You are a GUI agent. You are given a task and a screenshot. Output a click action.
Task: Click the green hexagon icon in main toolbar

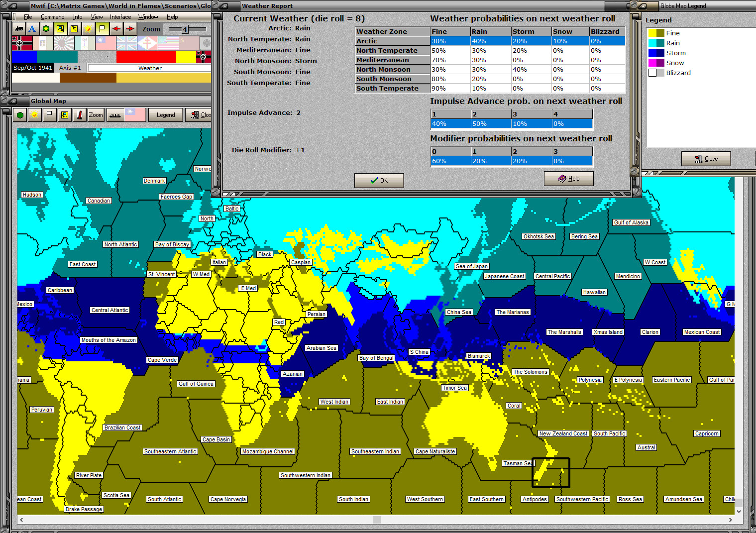tap(46, 29)
